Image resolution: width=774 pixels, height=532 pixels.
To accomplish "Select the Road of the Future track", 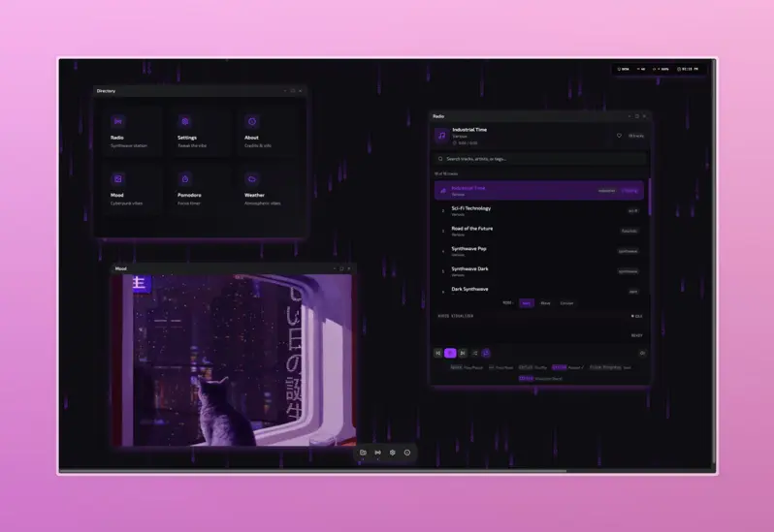I will pos(539,231).
